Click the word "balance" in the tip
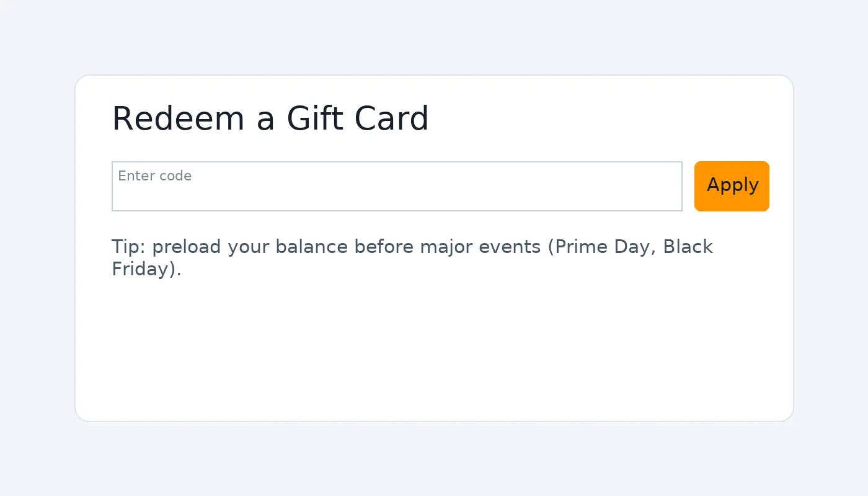This screenshot has width=868, height=496. pos(312,247)
